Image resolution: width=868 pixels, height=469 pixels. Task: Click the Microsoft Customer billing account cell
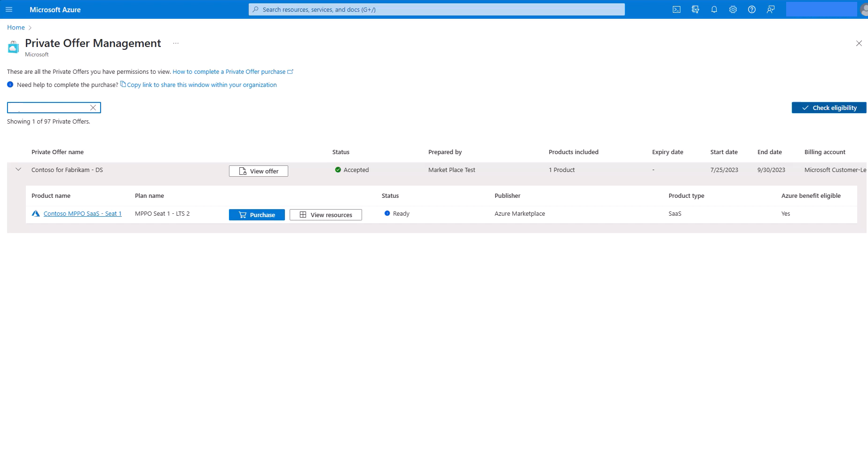click(x=835, y=170)
